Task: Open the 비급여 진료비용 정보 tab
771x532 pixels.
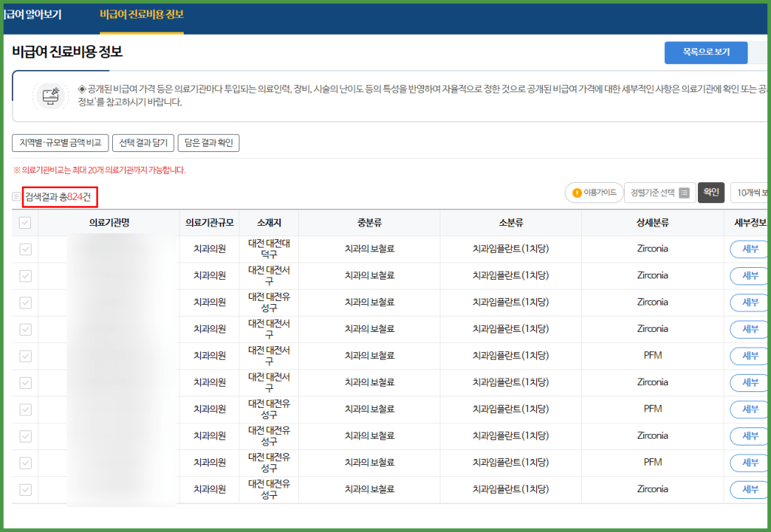Action: [142, 15]
